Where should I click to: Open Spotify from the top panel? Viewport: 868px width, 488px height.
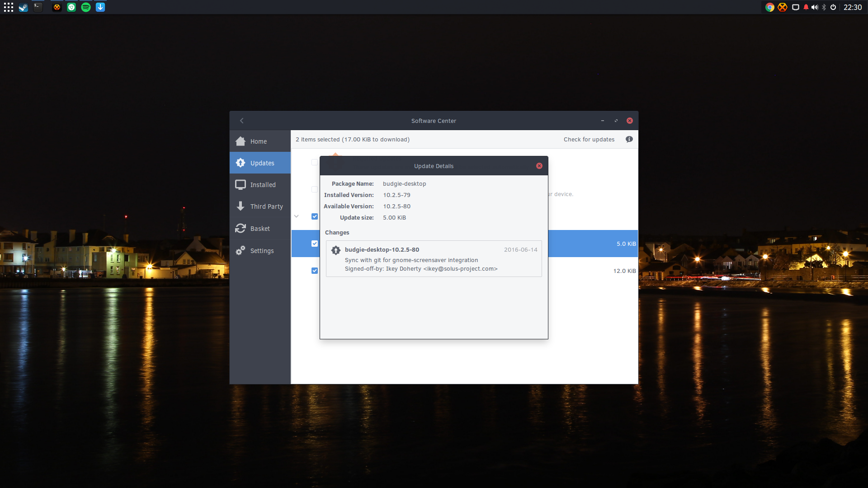[x=86, y=7]
